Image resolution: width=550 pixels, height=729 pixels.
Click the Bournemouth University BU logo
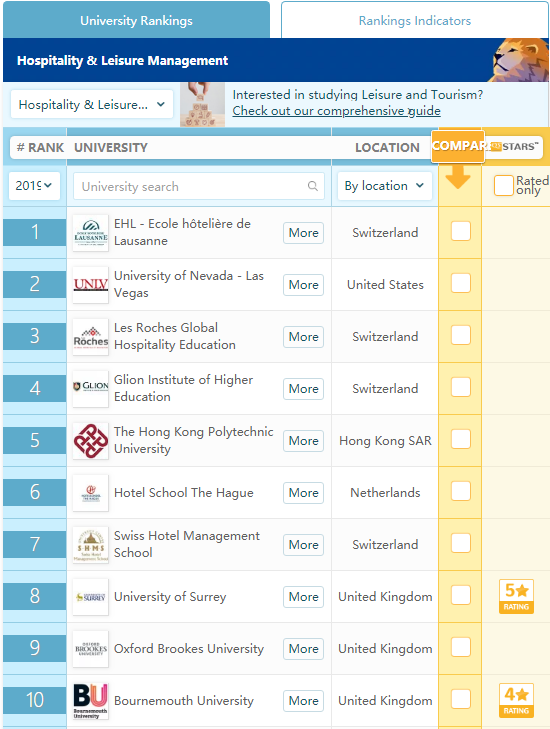(91, 701)
